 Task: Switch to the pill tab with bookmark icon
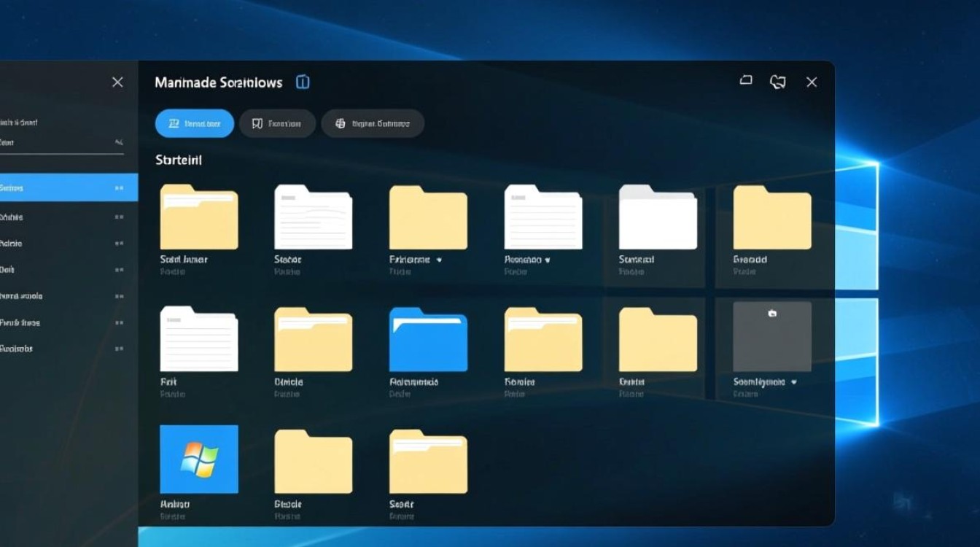[x=277, y=124]
